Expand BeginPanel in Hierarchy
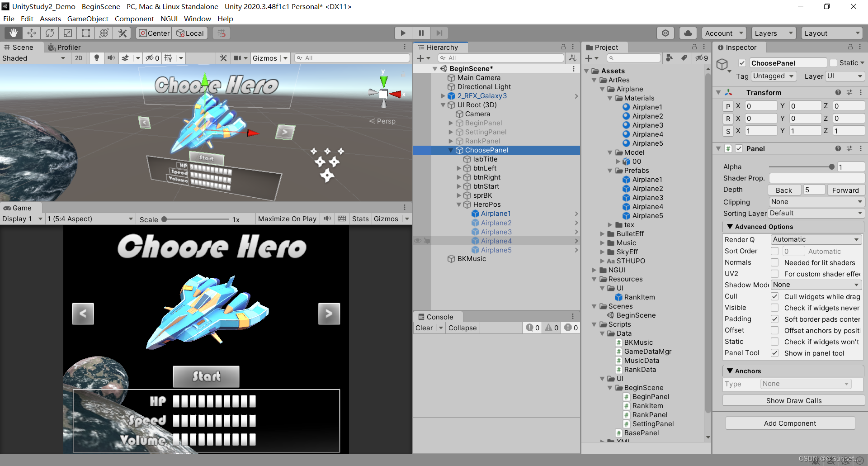This screenshot has width=868, height=466. pyautogui.click(x=451, y=123)
